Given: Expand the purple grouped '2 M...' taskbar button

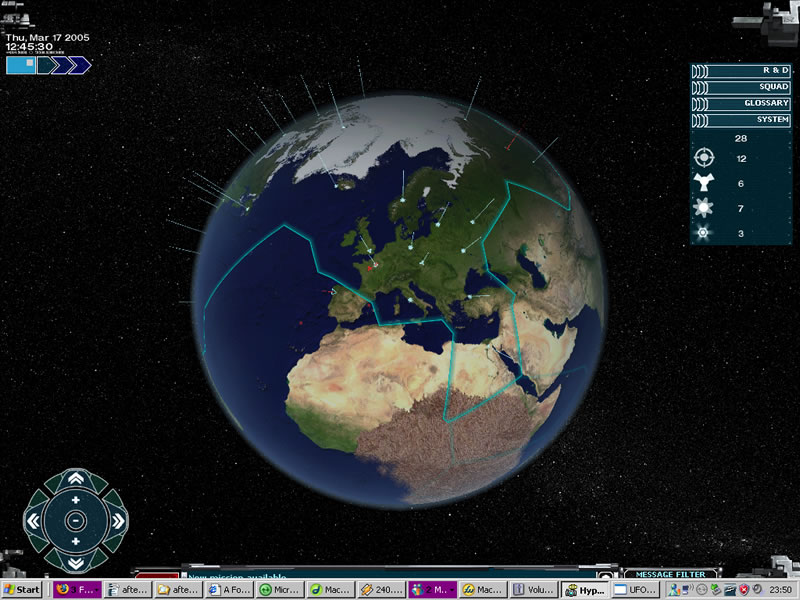Looking at the screenshot, I should [431, 590].
